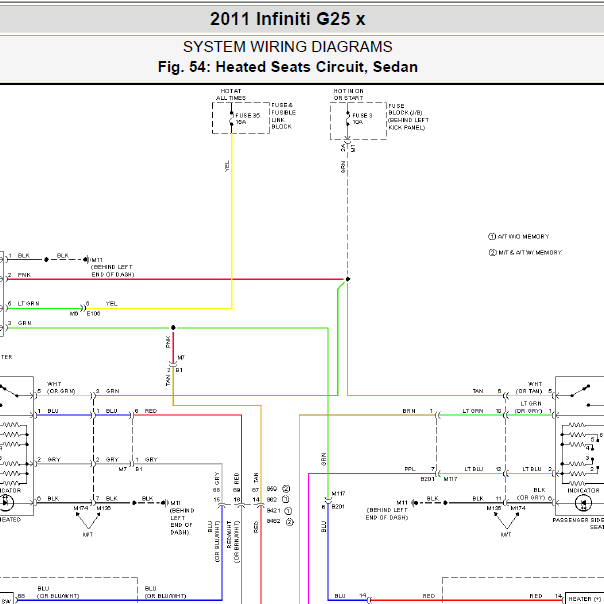Viewport: 604px width, 604px height.
Task: Click the 'SYSTEM WIRING DIAGRAMS' heading
Action: click(287, 47)
